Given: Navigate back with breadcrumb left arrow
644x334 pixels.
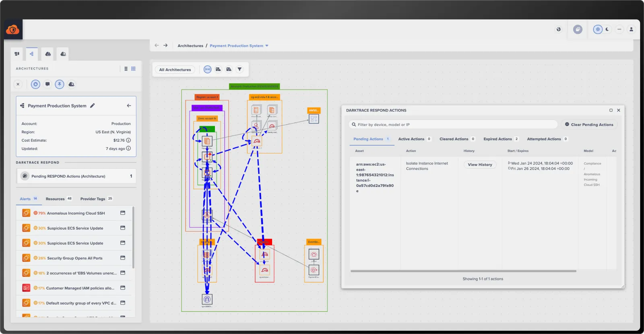Looking at the screenshot, I should click(x=157, y=46).
